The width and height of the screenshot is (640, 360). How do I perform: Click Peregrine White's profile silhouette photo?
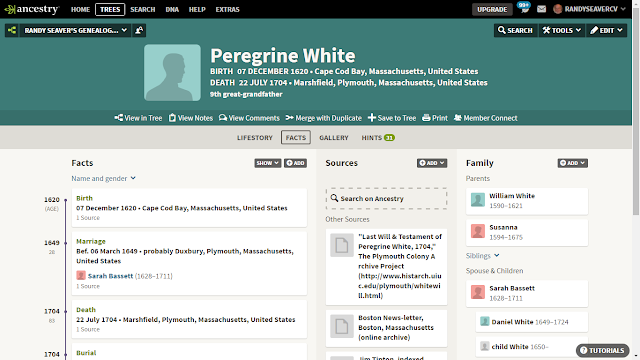(172, 73)
